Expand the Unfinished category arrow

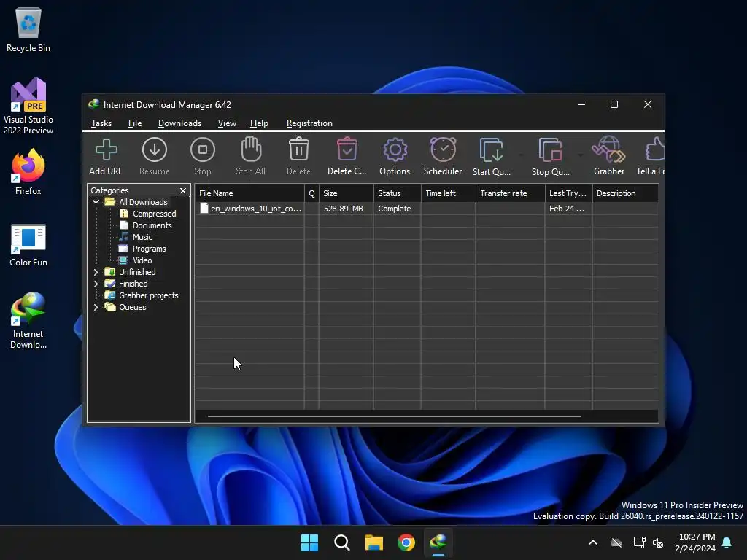click(x=96, y=272)
